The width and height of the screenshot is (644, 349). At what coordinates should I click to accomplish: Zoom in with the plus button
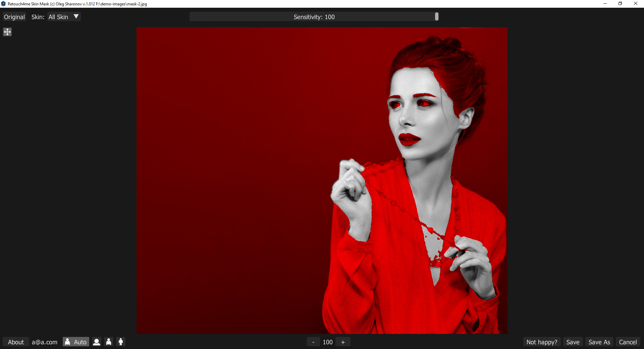(x=343, y=342)
